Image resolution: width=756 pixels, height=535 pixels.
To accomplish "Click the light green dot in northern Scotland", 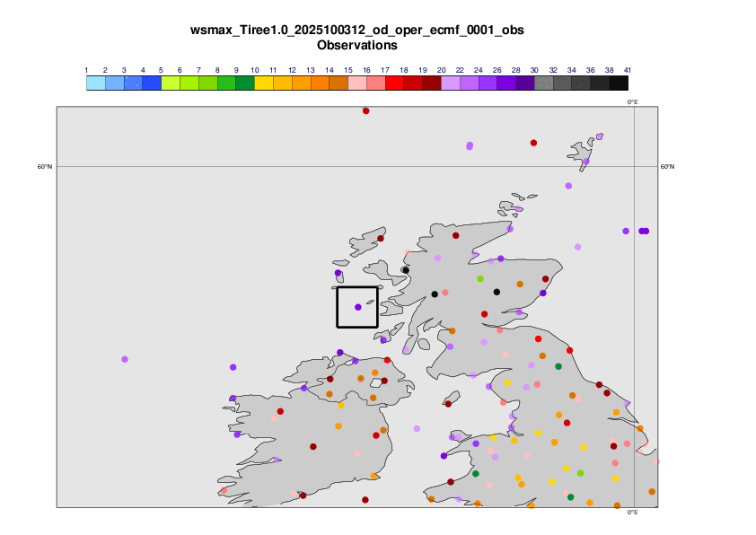I will (x=480, y=279).
